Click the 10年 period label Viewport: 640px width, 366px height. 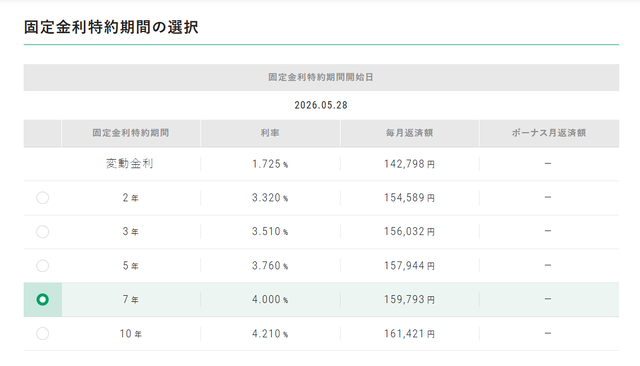point(131,334)
